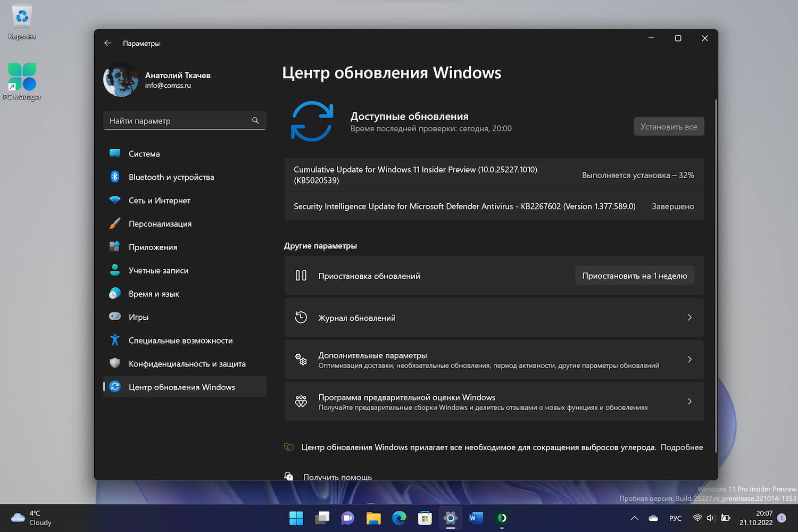Image resolution: width=798 pixels, height=532 pixels.
Task: Click the large blue update sync icon
Action: coord(312,121)
